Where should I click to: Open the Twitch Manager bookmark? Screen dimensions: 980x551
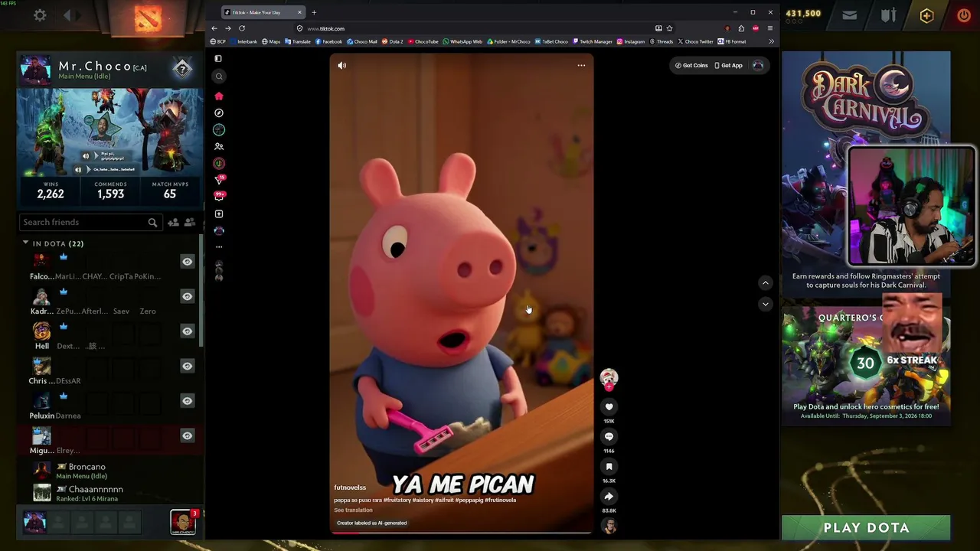[x=592, y=41]
